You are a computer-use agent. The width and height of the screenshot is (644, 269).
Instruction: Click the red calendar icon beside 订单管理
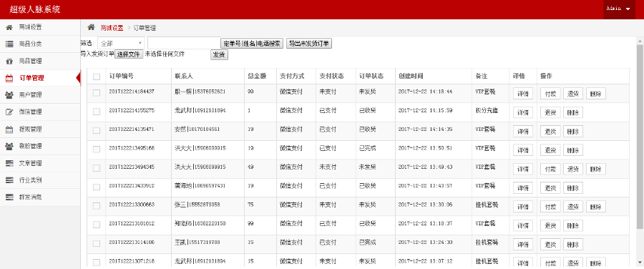pyautogui.click(x=9, y=78)
